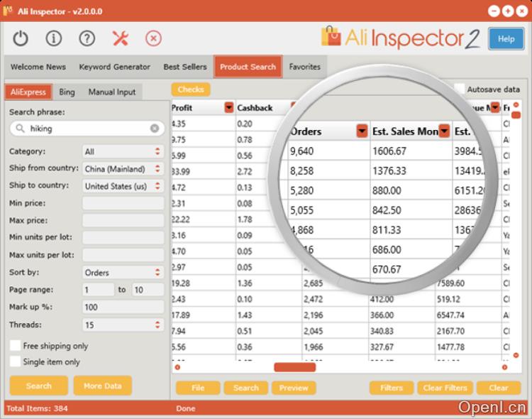Click the Page range end field
Image resolution: width=532 pixels, height=419 pixels.
(148, 290)
